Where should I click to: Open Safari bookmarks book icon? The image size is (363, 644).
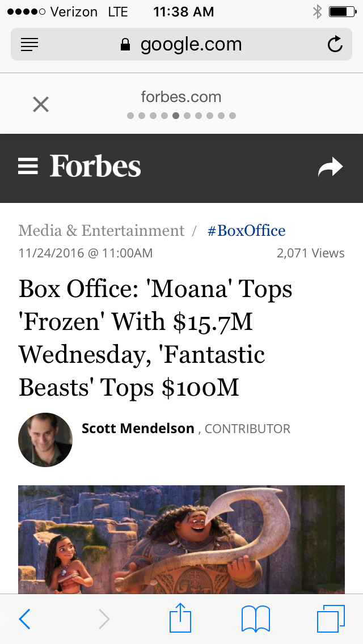256,618
